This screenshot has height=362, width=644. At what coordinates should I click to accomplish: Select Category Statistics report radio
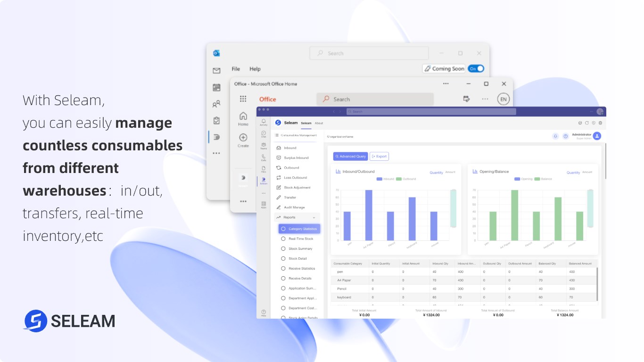click(283, 229)
